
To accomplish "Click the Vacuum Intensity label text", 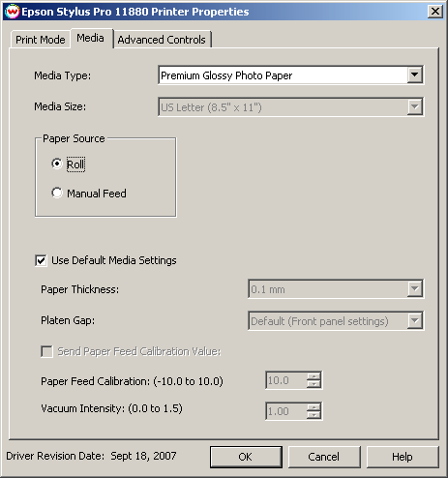I will click(111, 408).
